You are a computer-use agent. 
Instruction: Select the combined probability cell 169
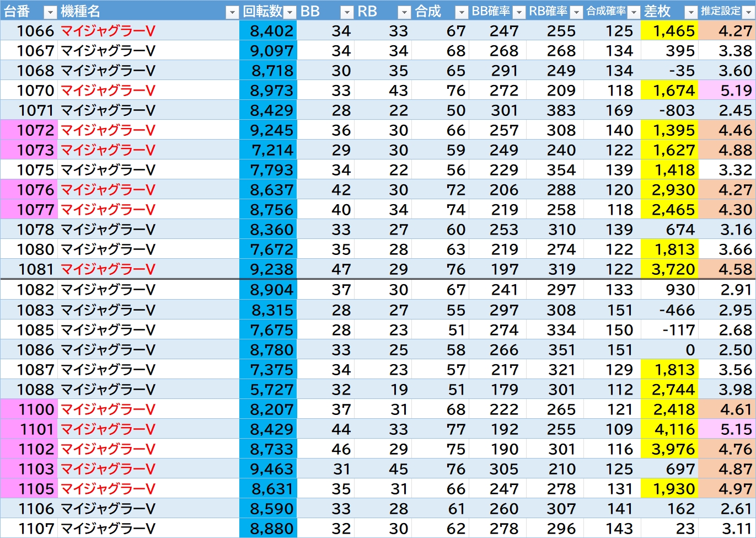(x=612, y=110)
